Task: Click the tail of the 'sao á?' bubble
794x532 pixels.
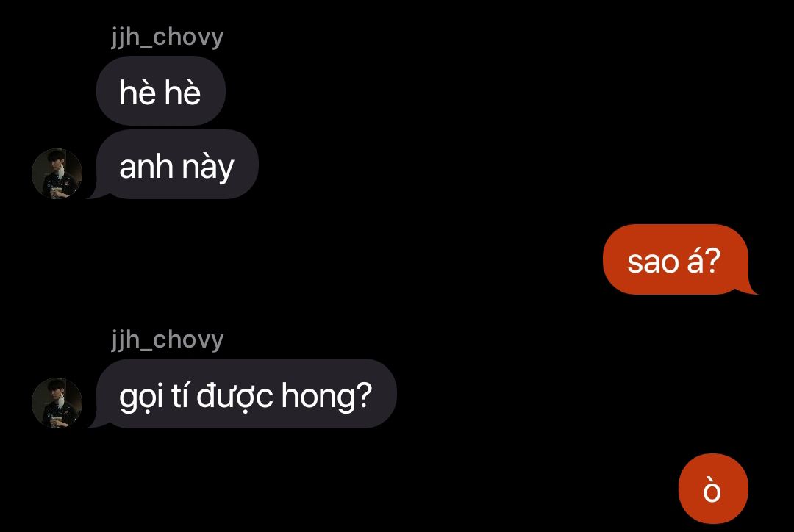Action: (748, 289)
